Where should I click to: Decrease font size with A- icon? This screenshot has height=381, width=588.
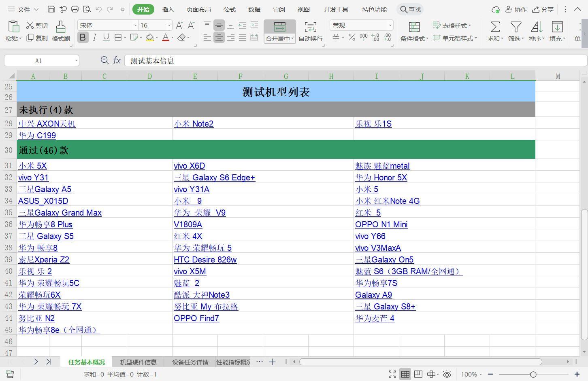(x=191, y=25)
